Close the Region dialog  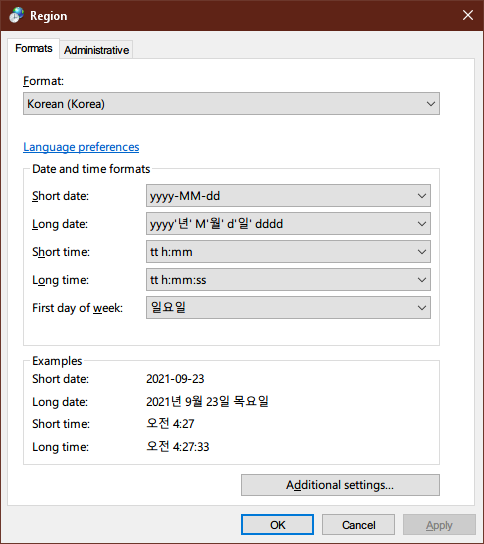[468, 15]
